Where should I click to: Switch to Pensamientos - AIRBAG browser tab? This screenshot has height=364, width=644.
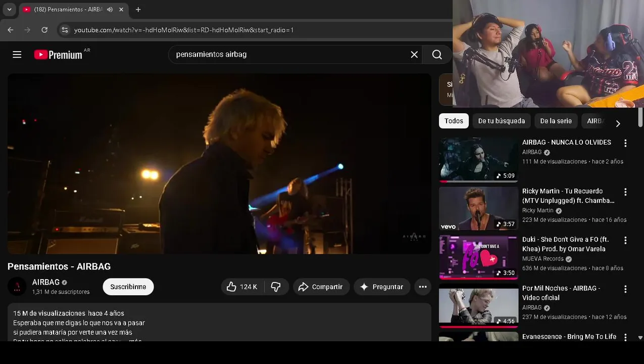point(68,9)
